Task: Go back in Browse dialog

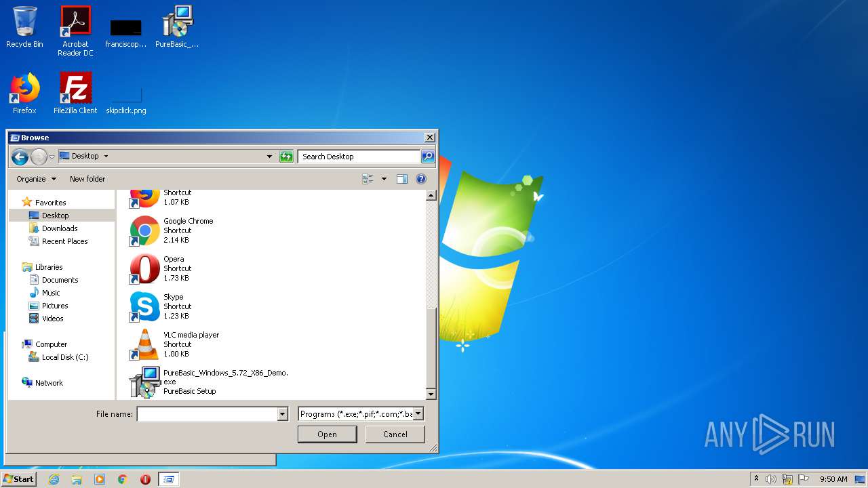Action: point(20,157)
